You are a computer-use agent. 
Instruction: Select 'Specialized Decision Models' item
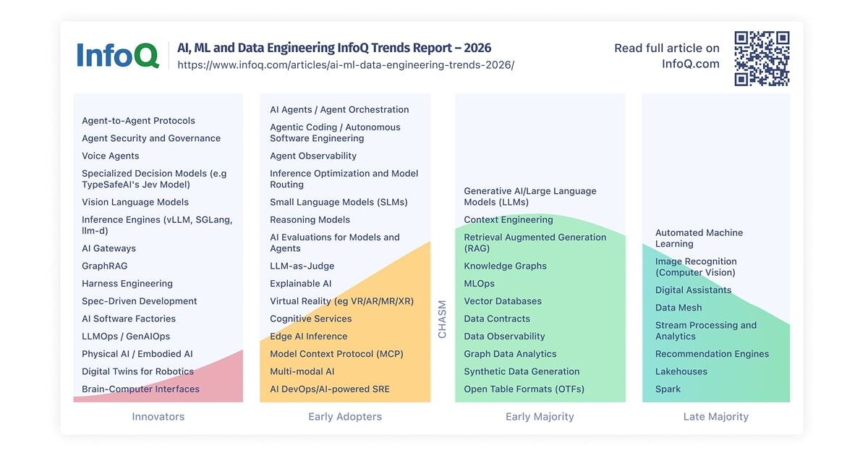[154, 179]
